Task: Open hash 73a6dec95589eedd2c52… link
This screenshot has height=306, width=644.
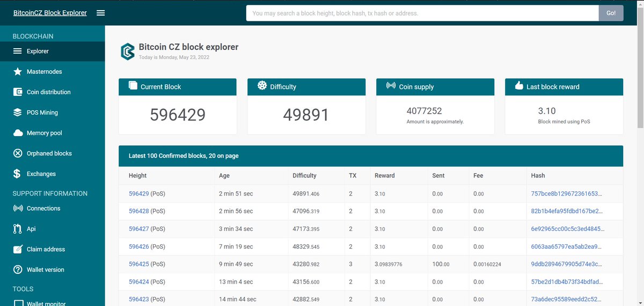Action: coord(567,300)
